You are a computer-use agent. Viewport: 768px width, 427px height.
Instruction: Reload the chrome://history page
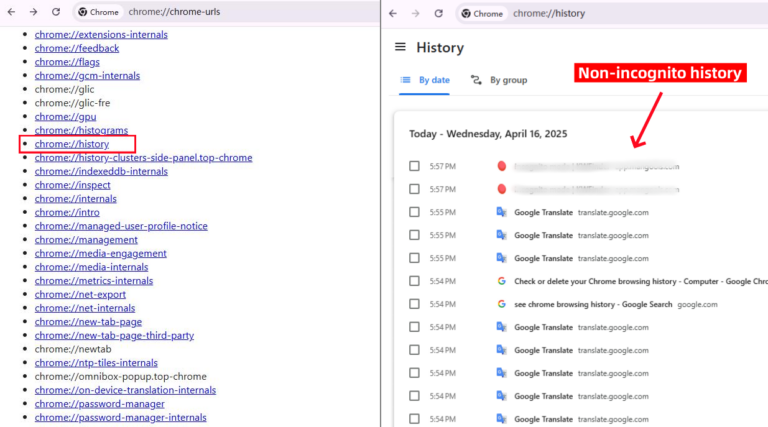pos(438,14)
